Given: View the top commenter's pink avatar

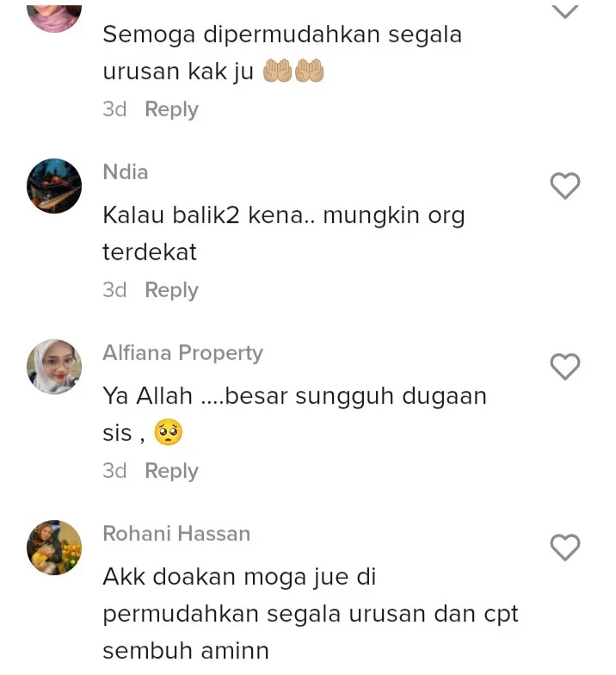Looking at the screenshot, I should [x=54, y=18].
